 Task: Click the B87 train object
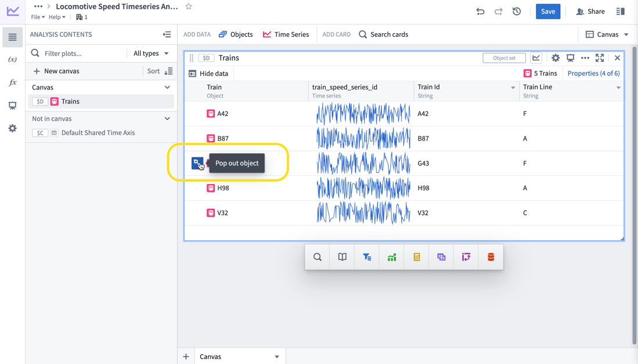[x=218, y=138]
